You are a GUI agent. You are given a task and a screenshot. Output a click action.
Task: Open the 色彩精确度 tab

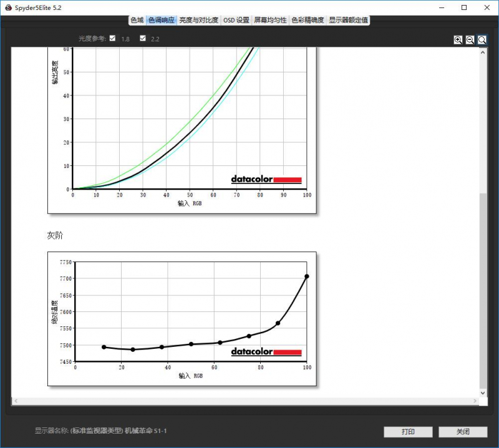(x=308, y=20)
